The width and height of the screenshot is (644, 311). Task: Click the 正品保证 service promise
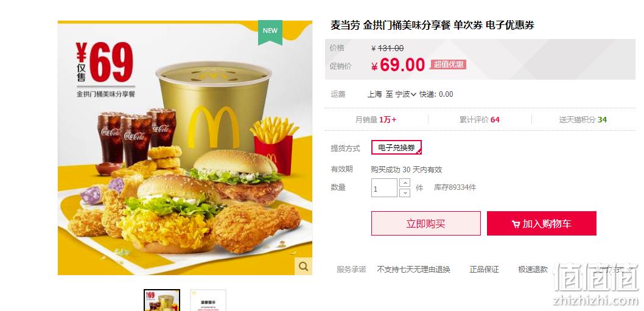pyautogui.click(x=485, y=270)
